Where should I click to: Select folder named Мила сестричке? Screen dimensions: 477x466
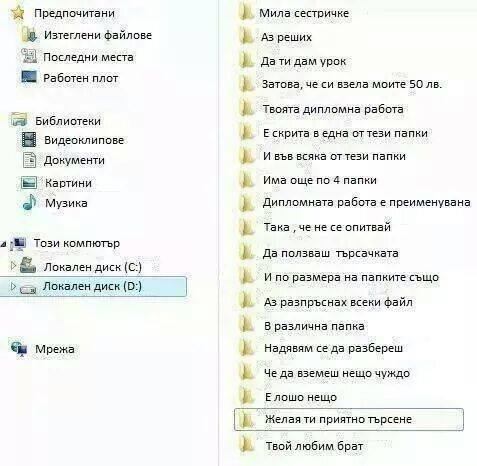tap(304, 13)
